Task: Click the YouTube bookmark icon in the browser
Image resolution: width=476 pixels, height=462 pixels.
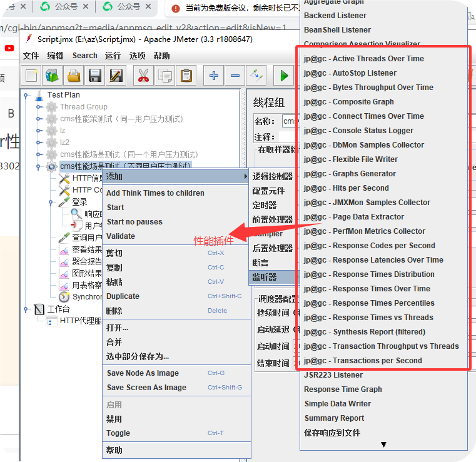Action: [x=9, y=48]
